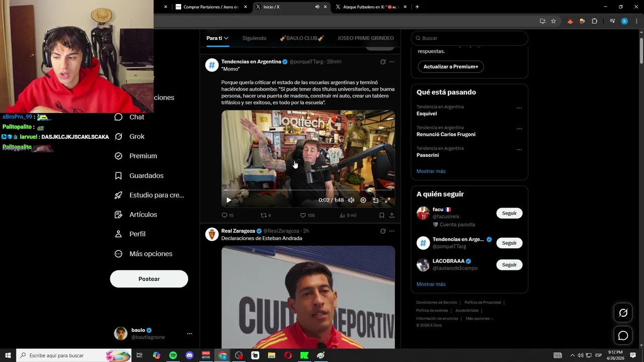Switch to the JOSEO PRIME GRINDEO tab
Image resolution: width=644 pixels, height=362 pixels.
pyautogui.click(x=366, y=38)
